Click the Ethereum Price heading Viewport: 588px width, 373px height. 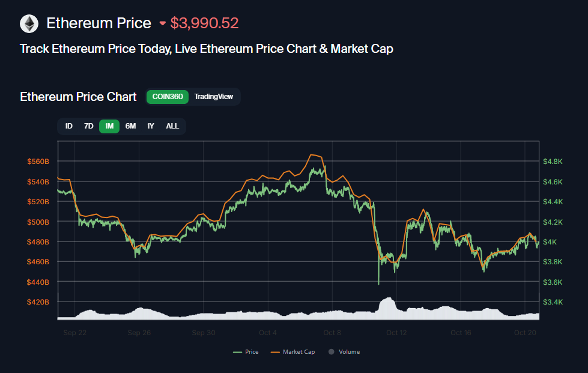99,23
